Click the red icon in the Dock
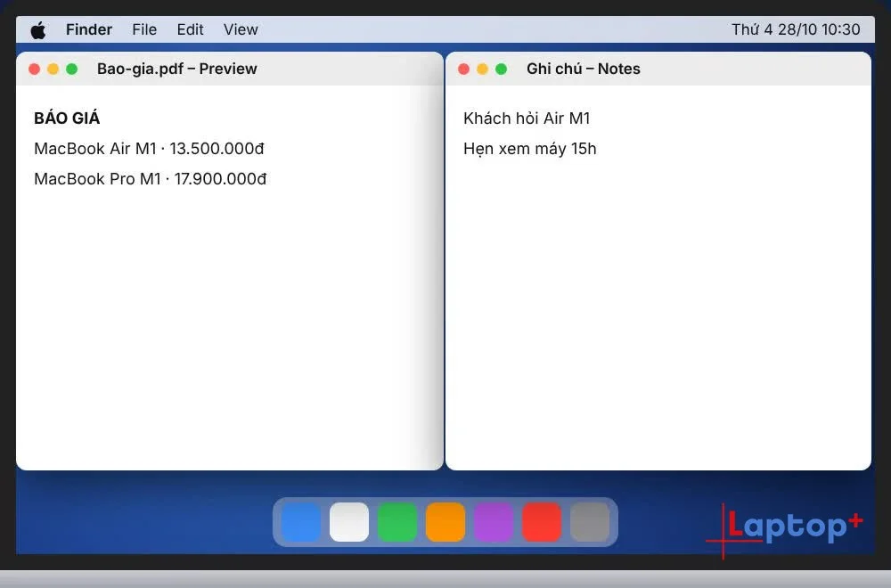 pos(542,521)
